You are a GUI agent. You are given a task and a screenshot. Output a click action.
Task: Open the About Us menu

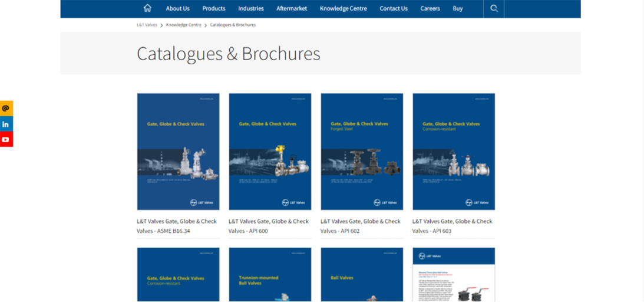point(177,8)
